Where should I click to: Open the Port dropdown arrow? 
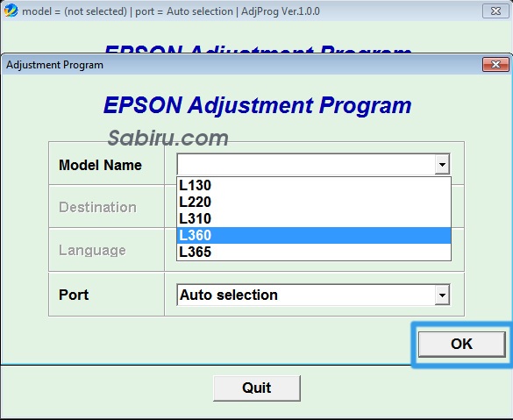click(442, 295)
